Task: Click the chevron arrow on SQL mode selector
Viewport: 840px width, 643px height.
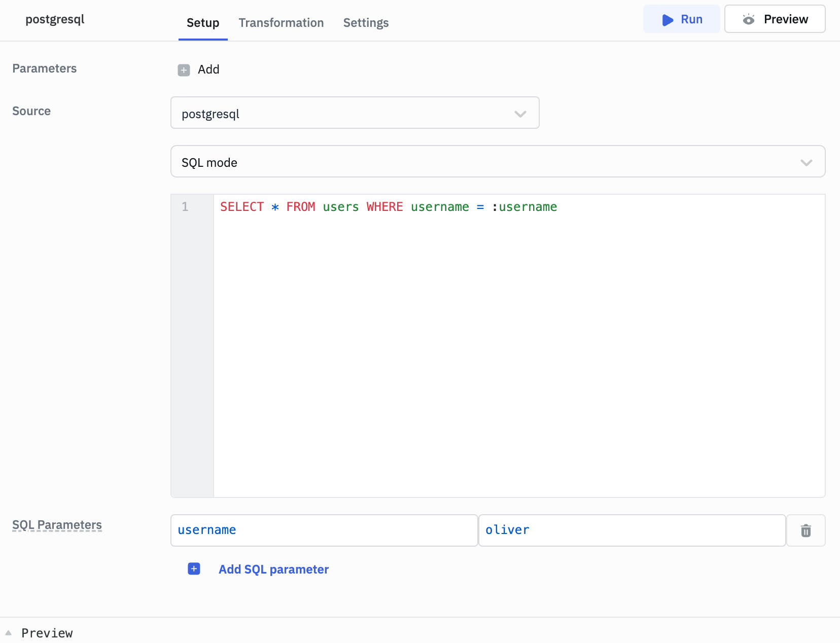Action: [806, 162]
